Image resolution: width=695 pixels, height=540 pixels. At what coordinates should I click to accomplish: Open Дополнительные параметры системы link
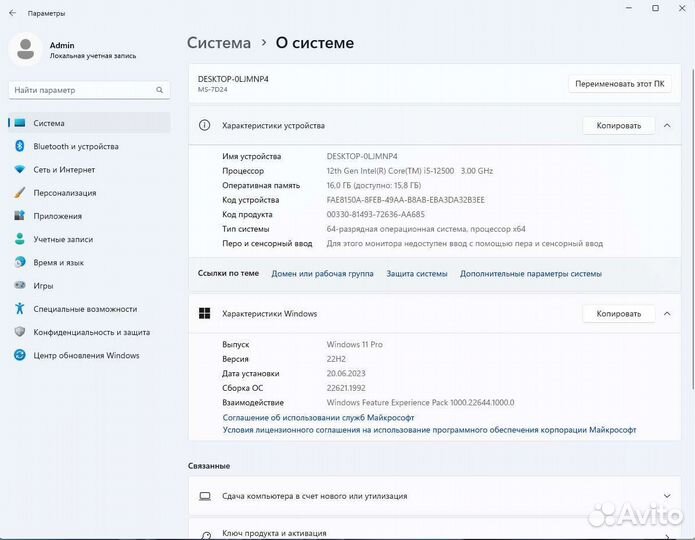(x=531, y=274)
